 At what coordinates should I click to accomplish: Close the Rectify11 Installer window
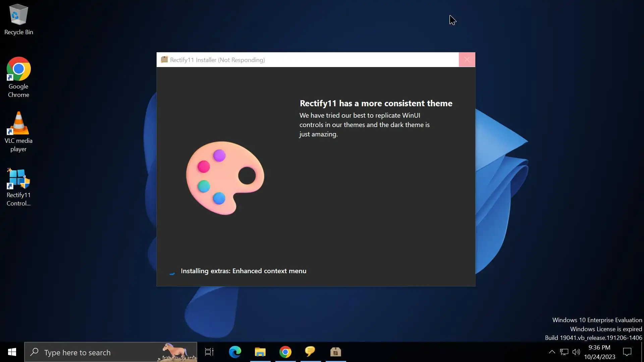tap(467, 60)
